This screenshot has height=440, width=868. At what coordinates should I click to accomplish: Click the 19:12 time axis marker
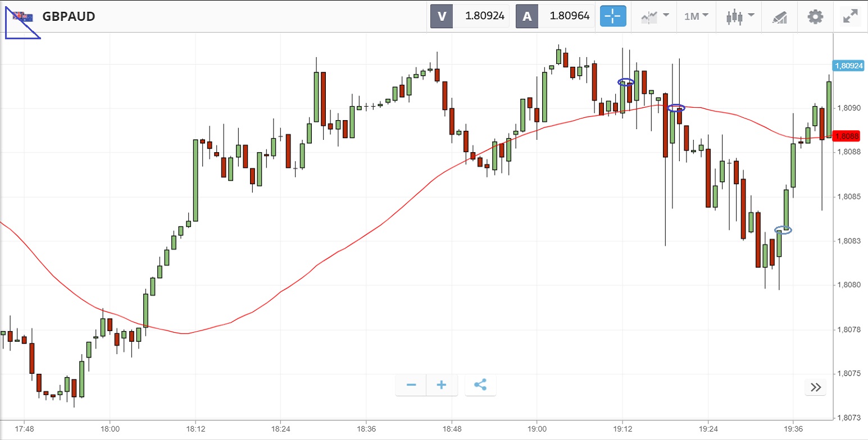622,428
